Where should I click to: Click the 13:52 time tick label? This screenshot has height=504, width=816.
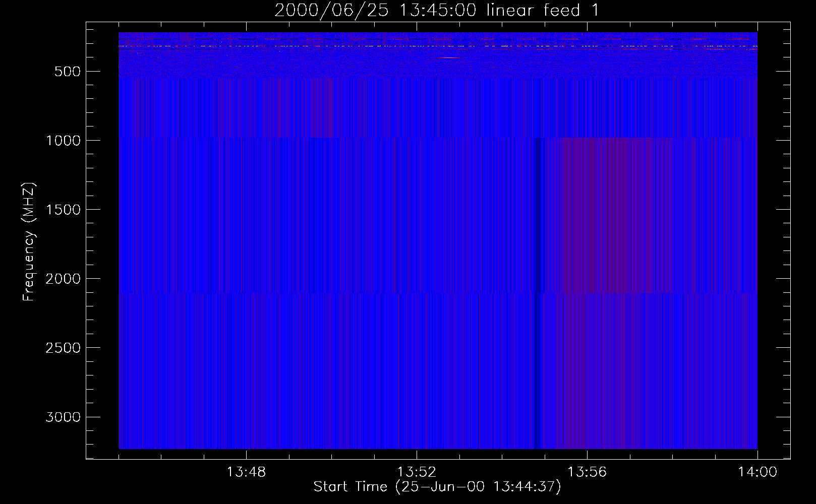[x=417, y=472]
